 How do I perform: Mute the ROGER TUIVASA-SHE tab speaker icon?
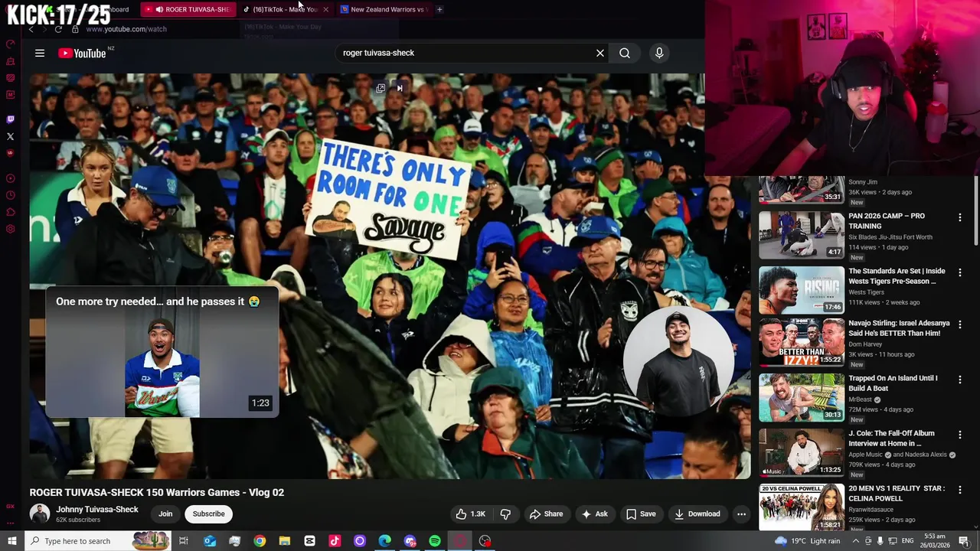point(159,9)
